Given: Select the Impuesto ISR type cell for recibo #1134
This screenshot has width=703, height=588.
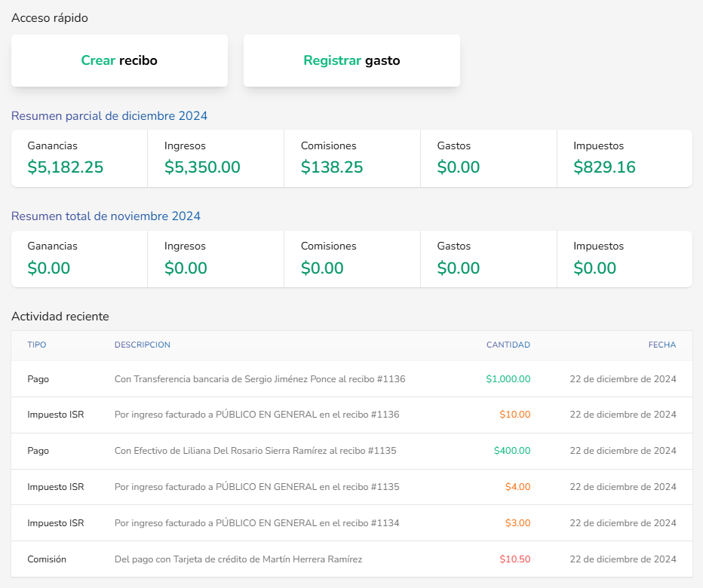Looking at the screenshot, I should point(56,523).
